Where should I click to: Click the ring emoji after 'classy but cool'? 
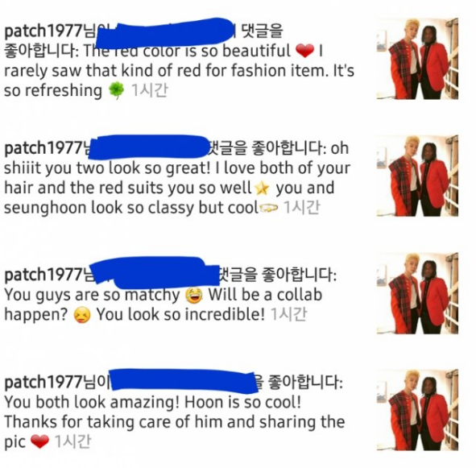tap(269, 209)
